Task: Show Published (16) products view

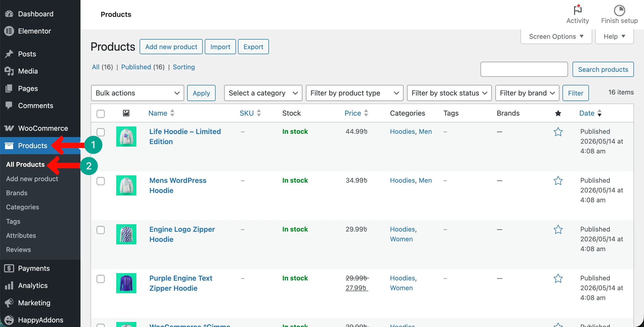Action: [x=143, y=67]
